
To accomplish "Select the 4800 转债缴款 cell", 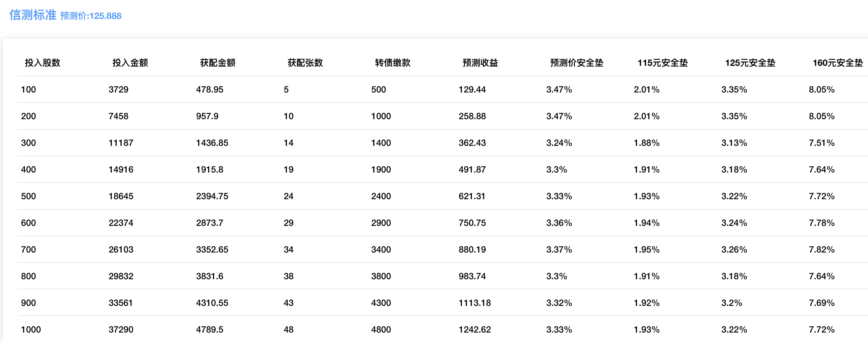I will pos(381,330).
